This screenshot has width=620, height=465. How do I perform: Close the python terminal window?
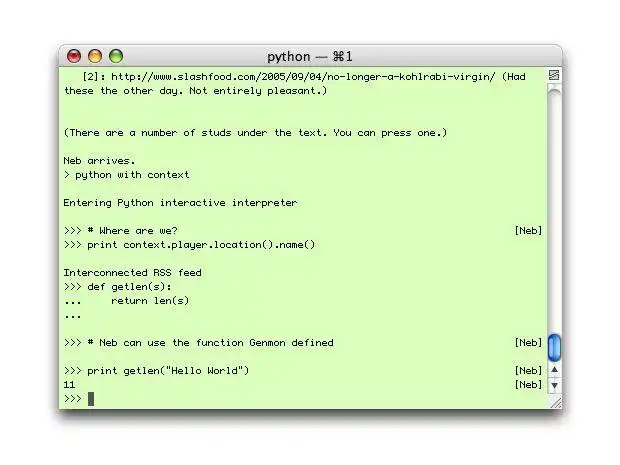(x=74, y=56)
